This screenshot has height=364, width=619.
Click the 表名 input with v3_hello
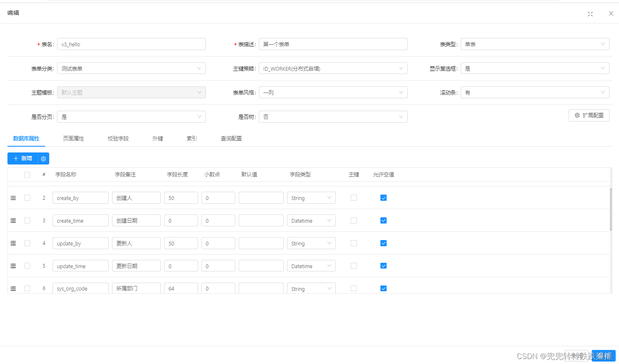[x=131, y=44]
